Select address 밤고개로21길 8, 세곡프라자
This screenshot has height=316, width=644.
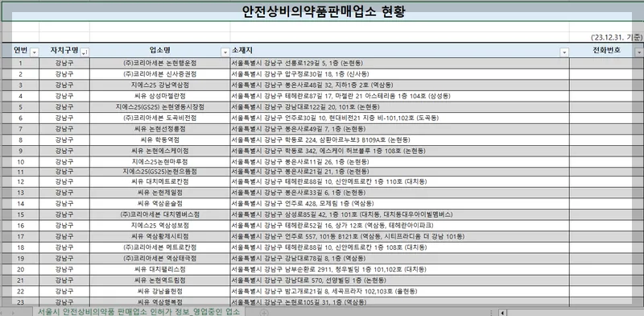[399, 292]
